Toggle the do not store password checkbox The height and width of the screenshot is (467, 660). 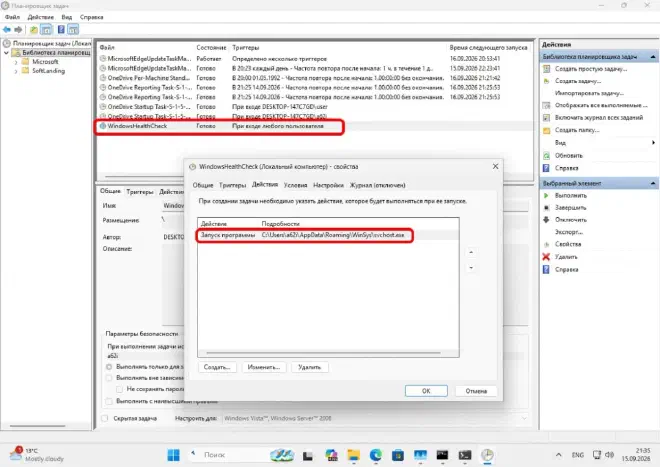(x=120, y=389)
